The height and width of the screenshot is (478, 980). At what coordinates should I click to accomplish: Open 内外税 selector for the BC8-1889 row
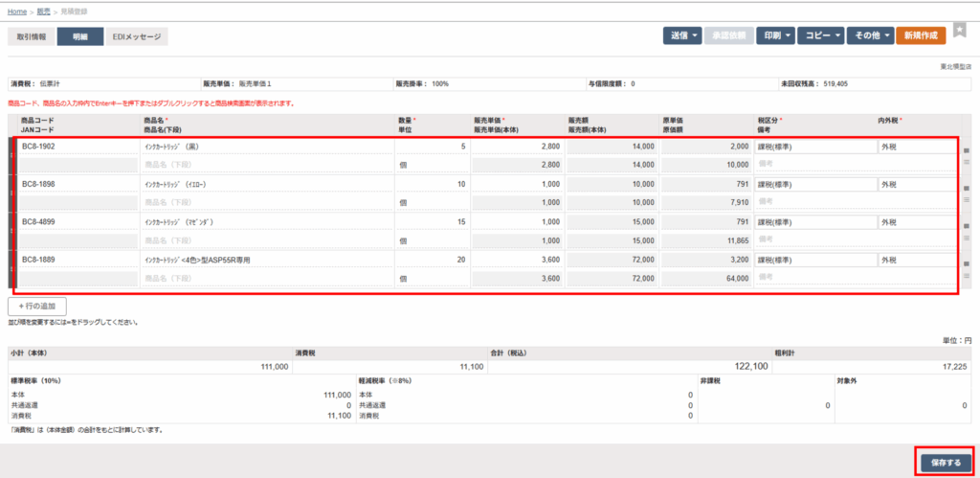pyautogui.click(x=916, y=260)
